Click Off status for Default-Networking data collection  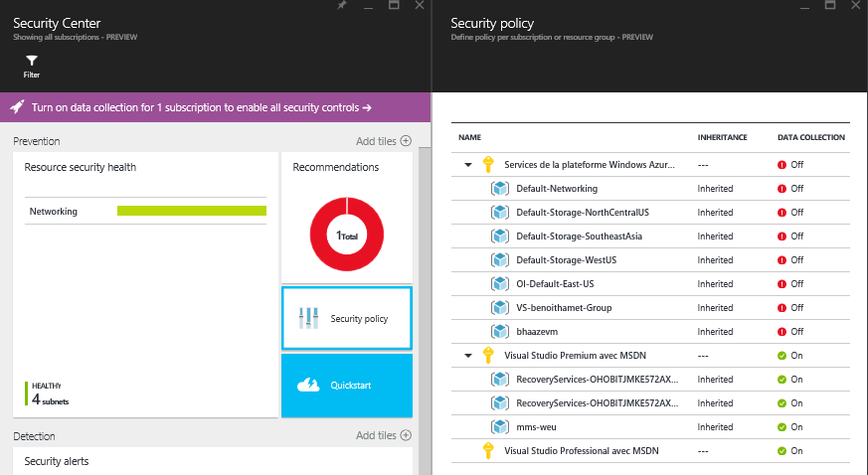point(790,188)
